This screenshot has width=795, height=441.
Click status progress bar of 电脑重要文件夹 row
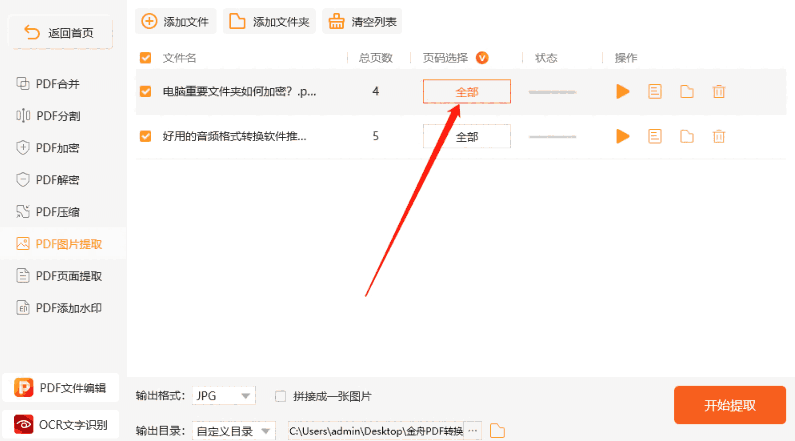click(553, 92)
